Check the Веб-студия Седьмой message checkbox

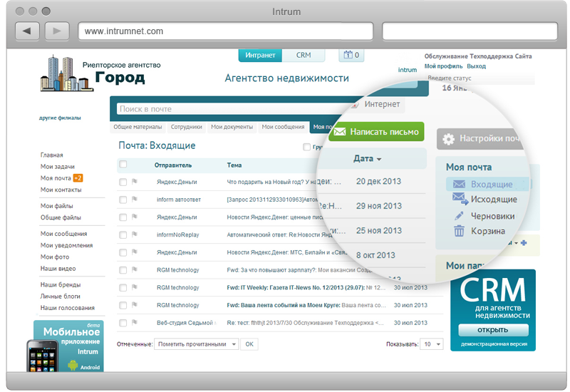pyautogui.click(x=123, y=323)
